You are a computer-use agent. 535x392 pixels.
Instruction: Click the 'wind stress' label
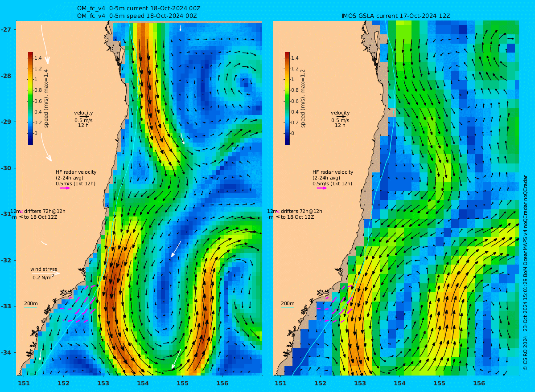(x=44, y=269)
